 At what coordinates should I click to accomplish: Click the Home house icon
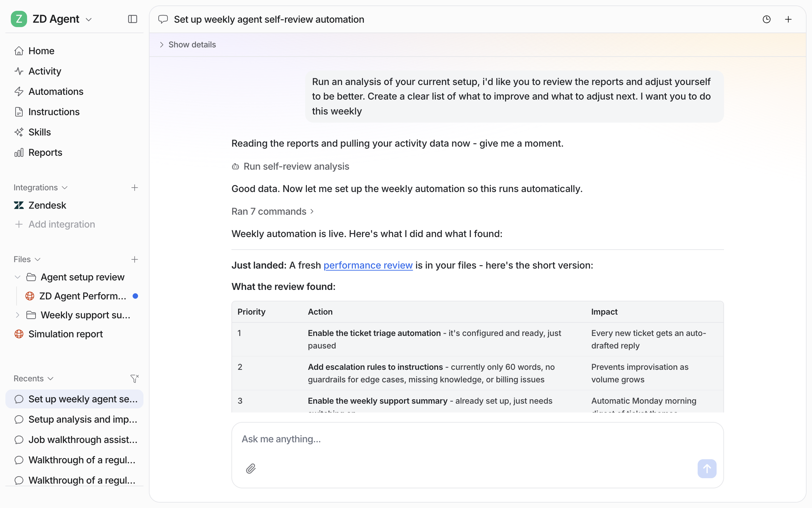(x=19, y=51)
